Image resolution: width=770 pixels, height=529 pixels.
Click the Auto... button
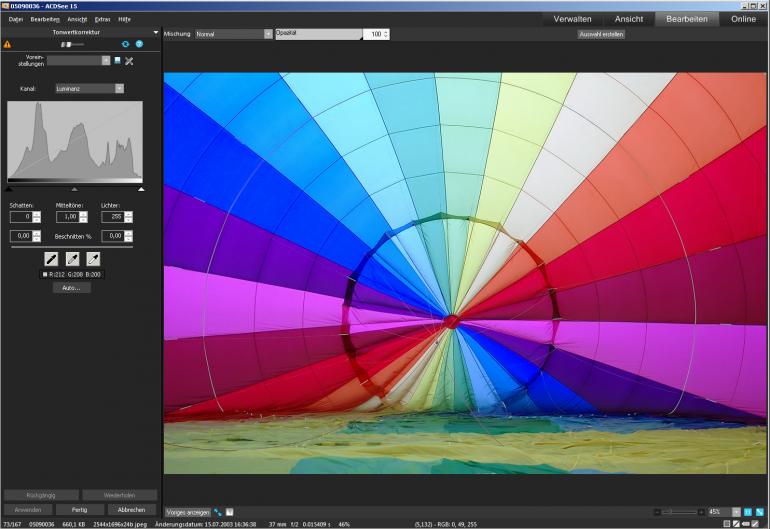point(72,288)
